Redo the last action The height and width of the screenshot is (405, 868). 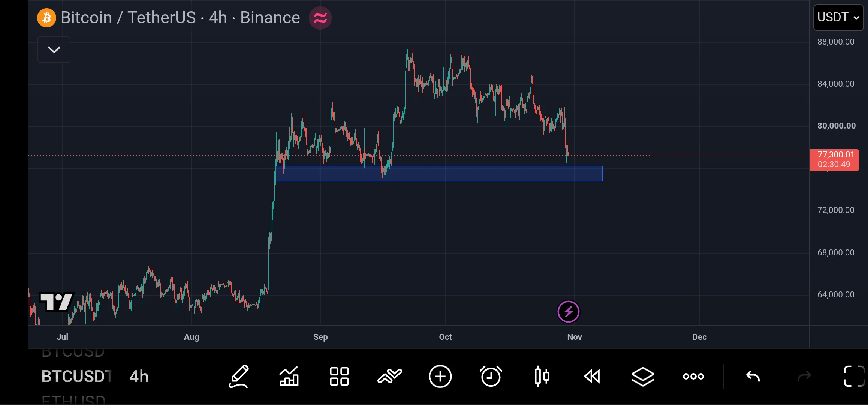pyautogui.click(x=804, y=376)
